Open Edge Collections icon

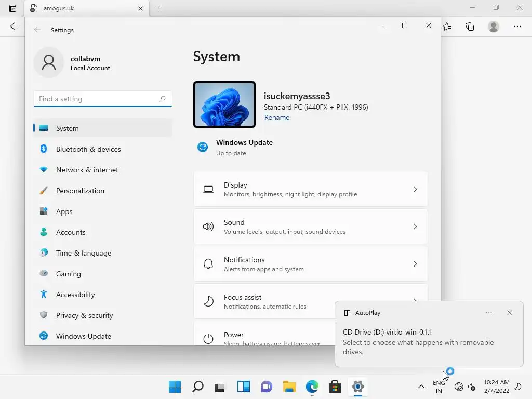(x=470, y=26)
